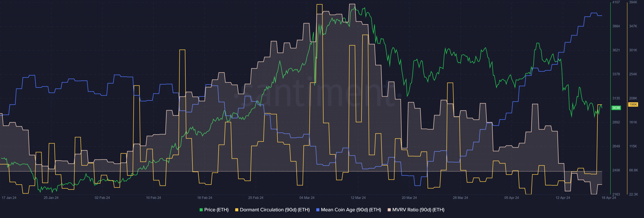Viewport: 644px width, 218px height.
Task: Click the 20 Mar 24 date label
Action: pyautogui.click(x=409, y=198)
